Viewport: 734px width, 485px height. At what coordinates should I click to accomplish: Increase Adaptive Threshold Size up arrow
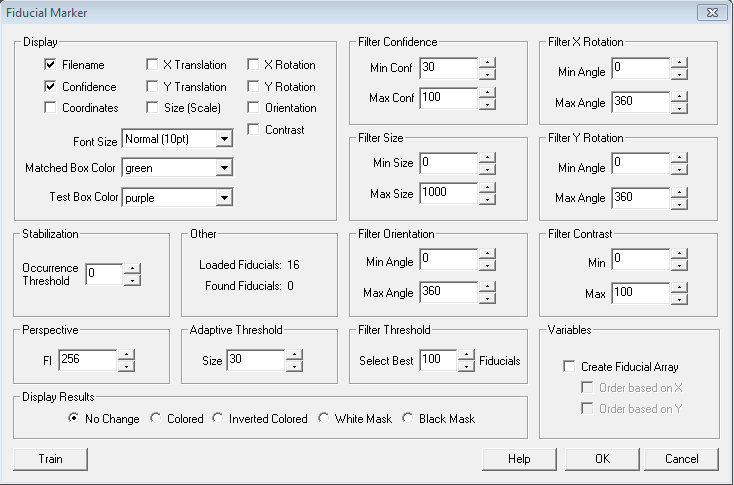click(x=294, y=355)
